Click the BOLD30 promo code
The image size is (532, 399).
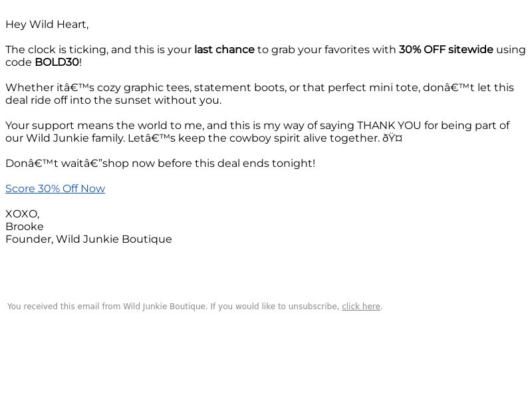coord(57,63)
